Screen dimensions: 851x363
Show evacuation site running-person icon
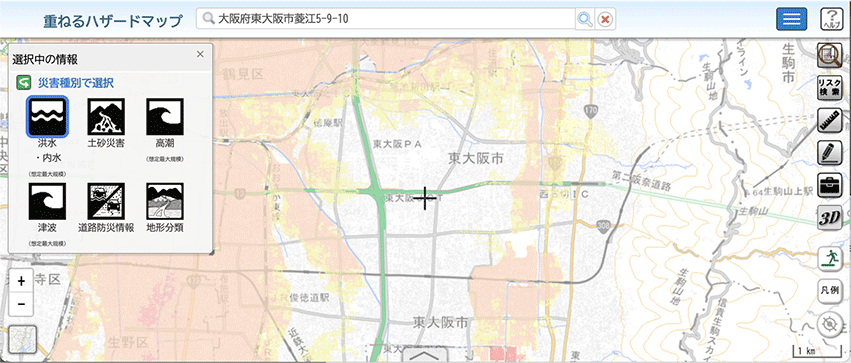pos(830,258)
